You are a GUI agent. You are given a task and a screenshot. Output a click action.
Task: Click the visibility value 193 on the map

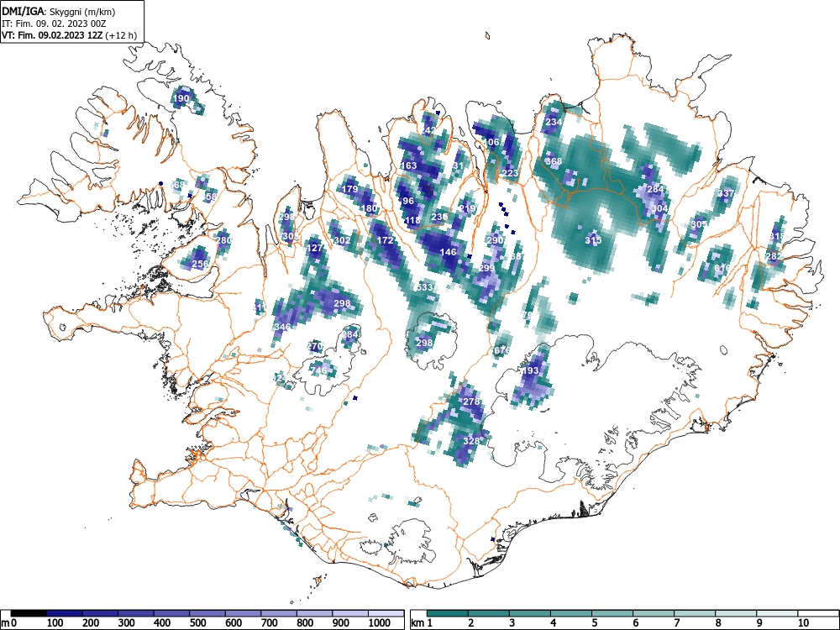530,370
